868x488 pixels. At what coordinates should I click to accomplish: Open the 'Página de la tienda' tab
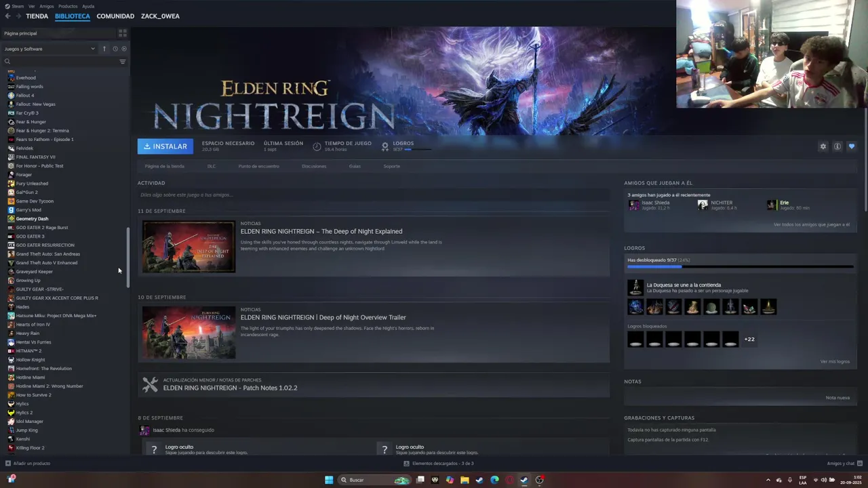164,166
